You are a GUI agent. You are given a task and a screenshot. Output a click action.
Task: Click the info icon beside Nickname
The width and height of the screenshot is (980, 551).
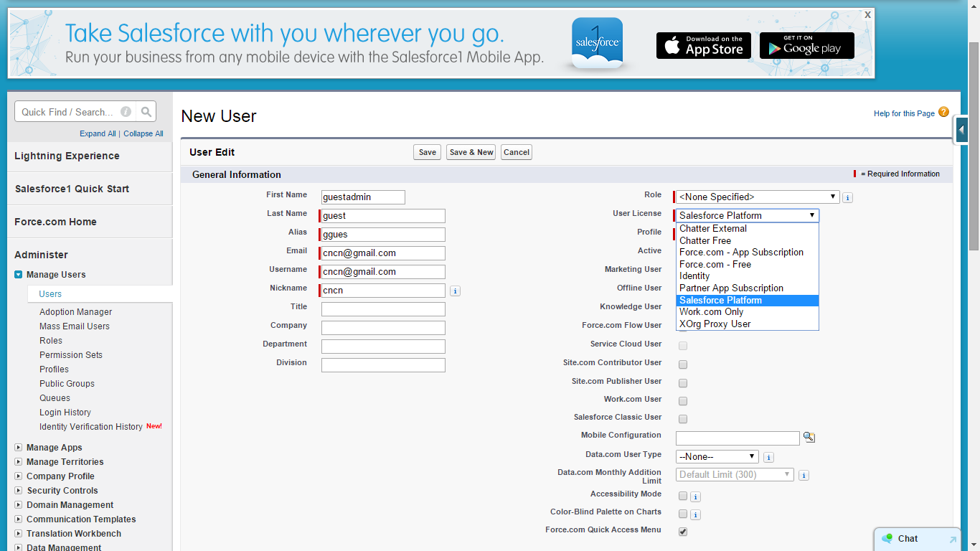(456, 291)
